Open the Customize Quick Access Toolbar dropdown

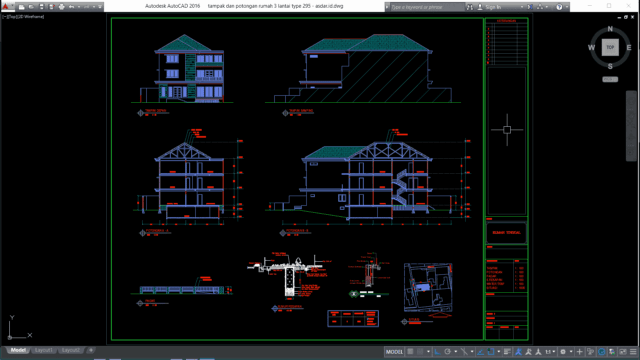pyautogui.click(x=100, y=7)
